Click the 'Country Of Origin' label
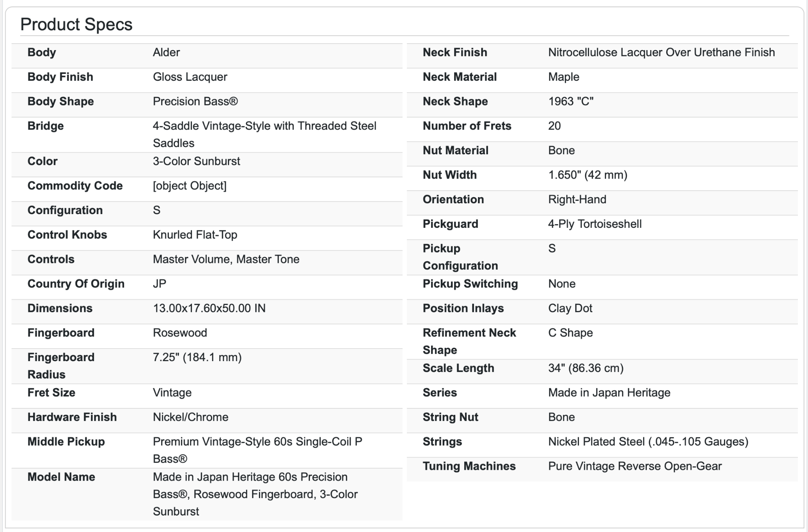The image size is (808, 532). [76, 284]
